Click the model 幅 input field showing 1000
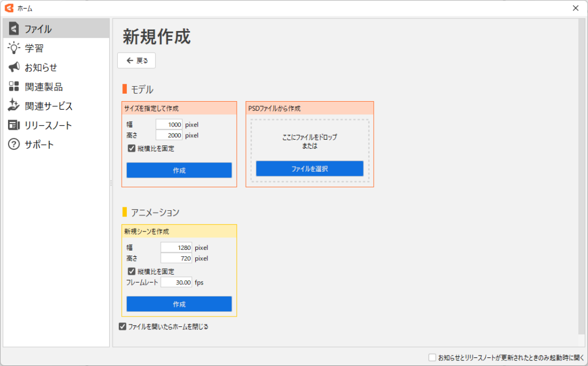The height and width of the screenshot is (366, 588). coord(169,124)
